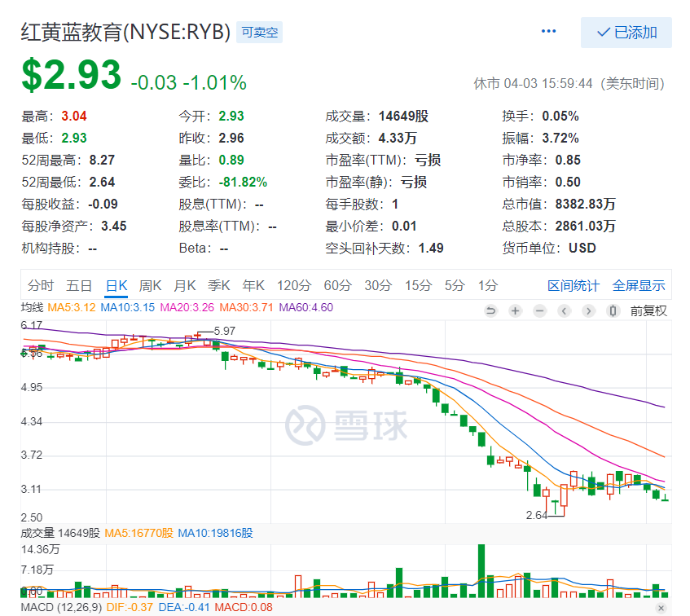This screenshot has width=690, height=616.
Task: Click the candlestick style toggle icon
Action: 613,311
